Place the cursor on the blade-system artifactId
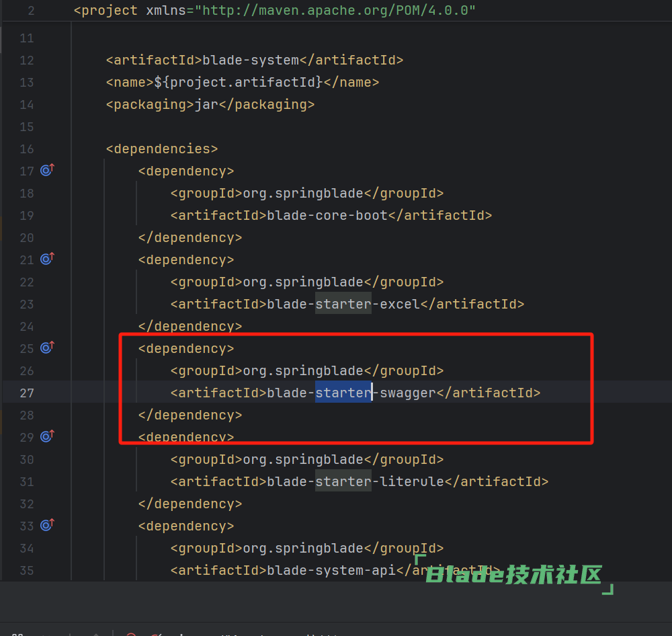The image size is (672, 636). click(x=250, y=60)
